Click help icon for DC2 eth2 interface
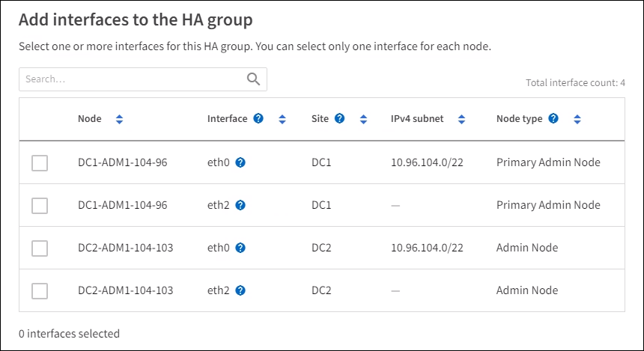644x351 pixels. pos(240,290)
